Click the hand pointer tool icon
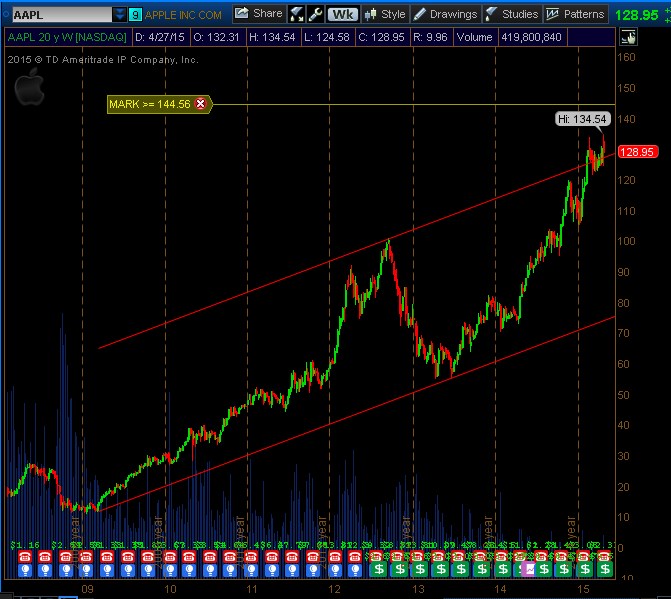 (x=628, y=37)
